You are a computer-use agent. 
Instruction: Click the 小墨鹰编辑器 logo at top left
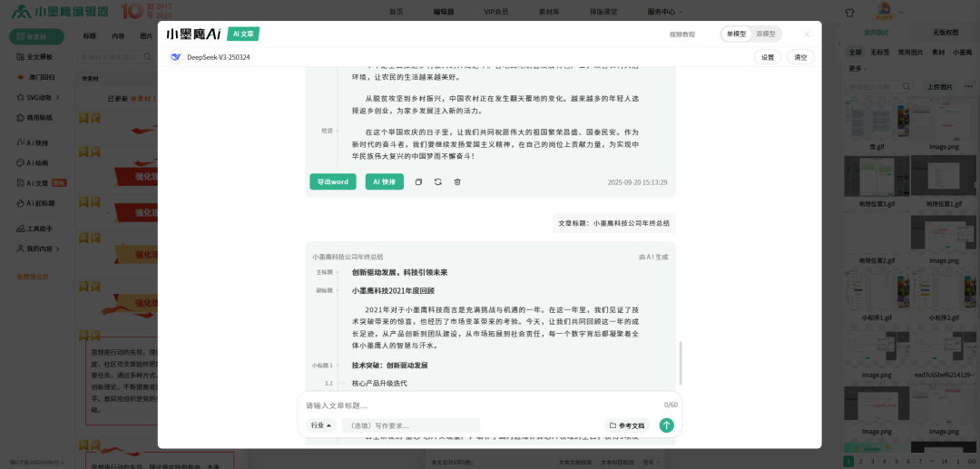[59, 11]
